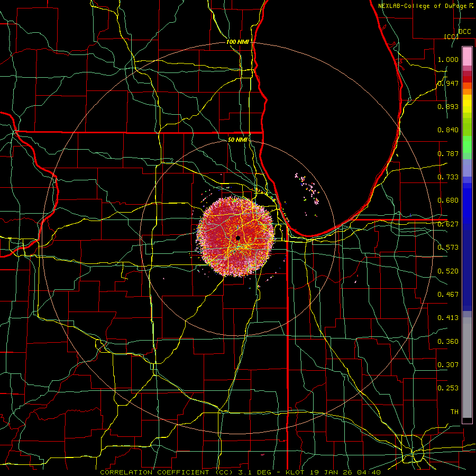Click the 0.573 legend value
Screen dimensions: 476x476
pos(448,248)
